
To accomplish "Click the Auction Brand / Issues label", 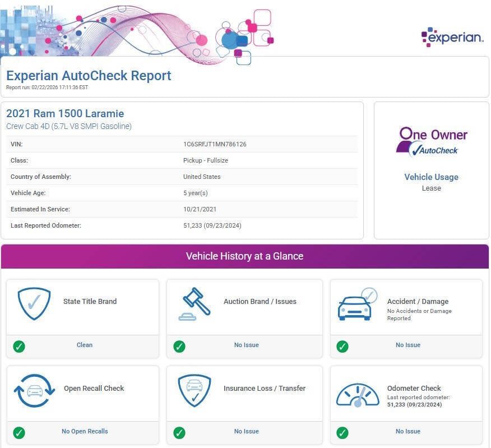I will (x=260, y=302).
